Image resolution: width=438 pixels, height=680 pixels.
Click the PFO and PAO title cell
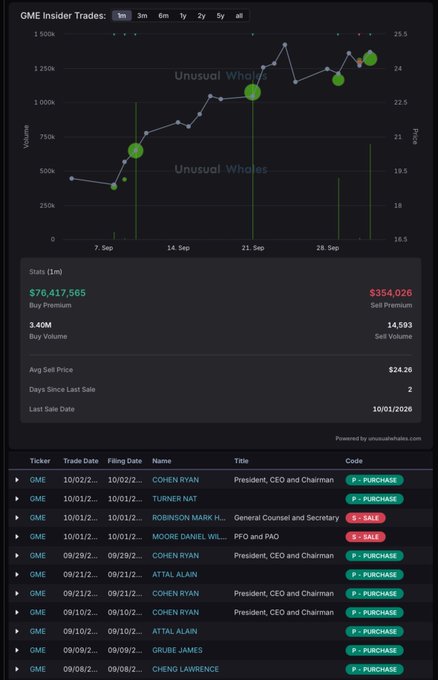(256, 537)
